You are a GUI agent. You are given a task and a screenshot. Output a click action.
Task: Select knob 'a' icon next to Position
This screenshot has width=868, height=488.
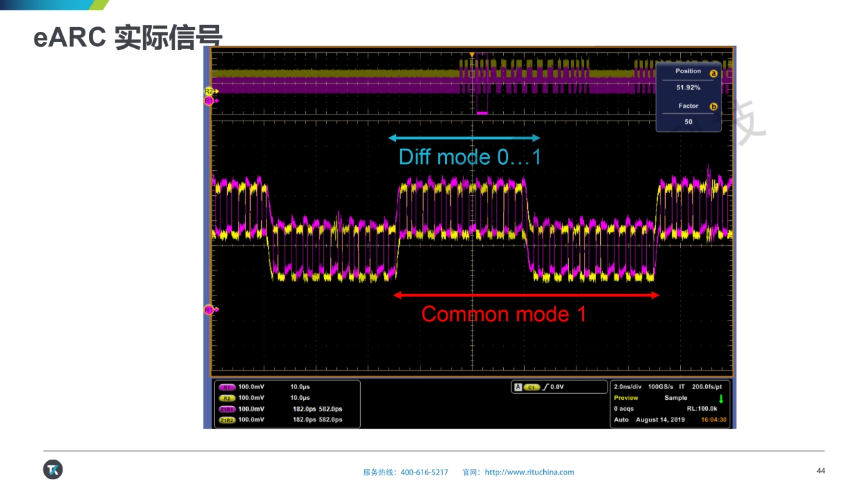pyautogui.click(x=713, y=73)
